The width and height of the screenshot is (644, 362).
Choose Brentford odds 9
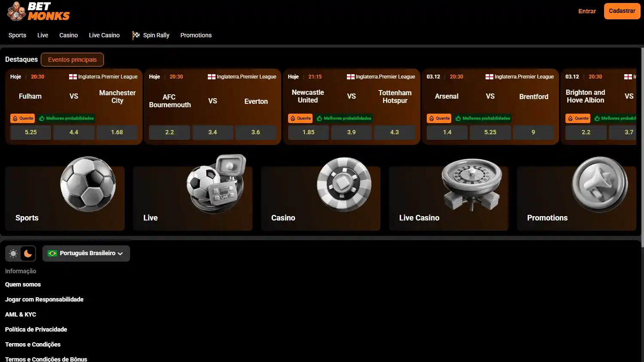tap(533, 133)
